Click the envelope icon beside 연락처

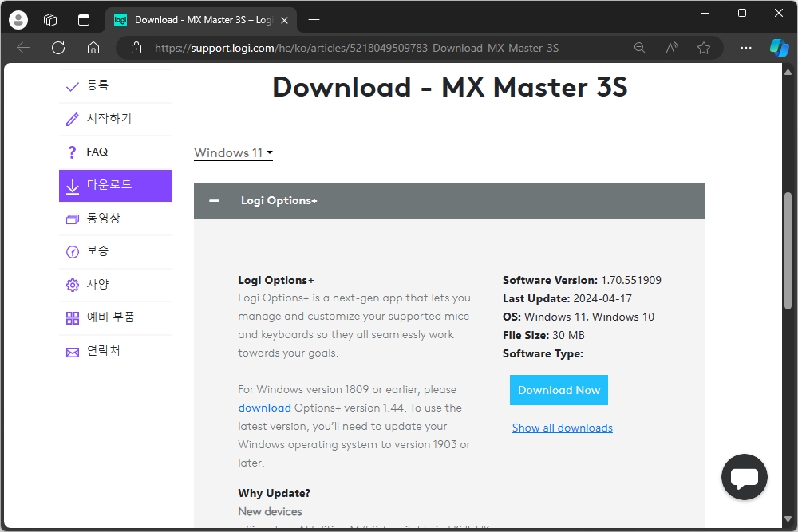point(73,353)
